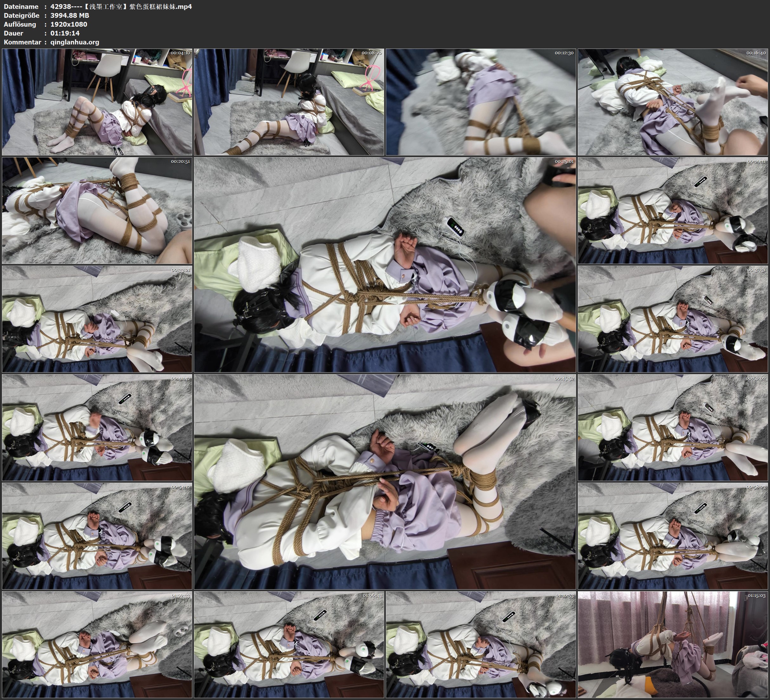Click the 01:19:14 duration value
Image resolution: width=770 pixels, height=700 pixels.
coord(65,33)
